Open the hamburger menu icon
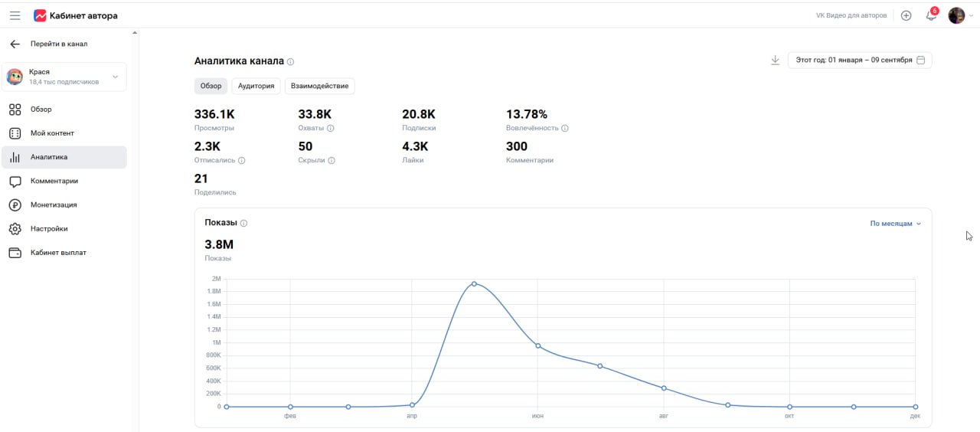 point(15,15)
